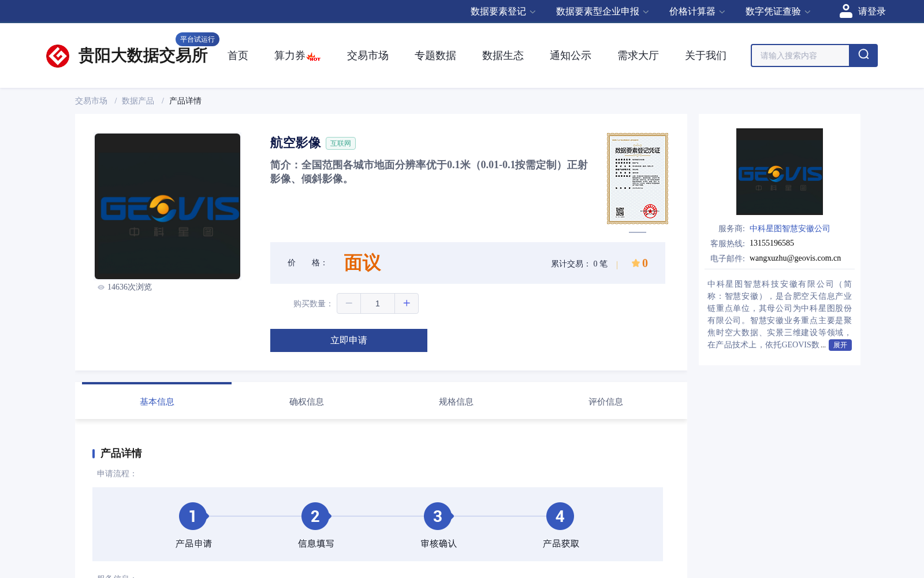Click the 互联网 tag badge
This screenshot has width=924, height=578.
[x=341, y=143]
